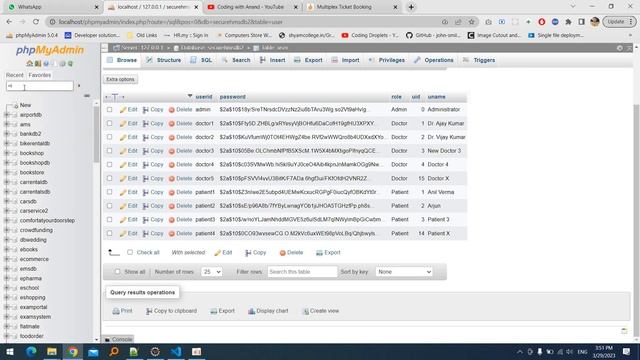Click the Export link under With selected
This screenshot has width=640, height=360.
coord(329,253)
